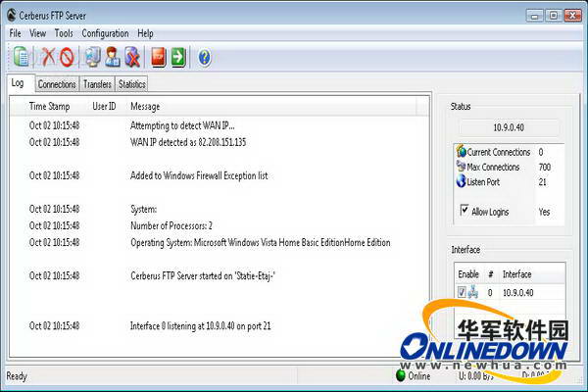The width and height of the screenshot is (588, 392).
Task: Click the Enable column header in Interface list
Action: click(468, 274)
